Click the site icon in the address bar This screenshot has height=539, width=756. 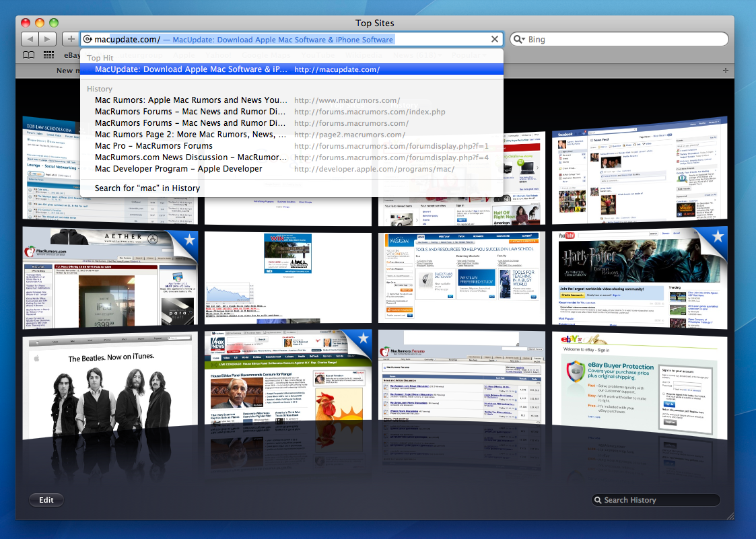point(88,39)
